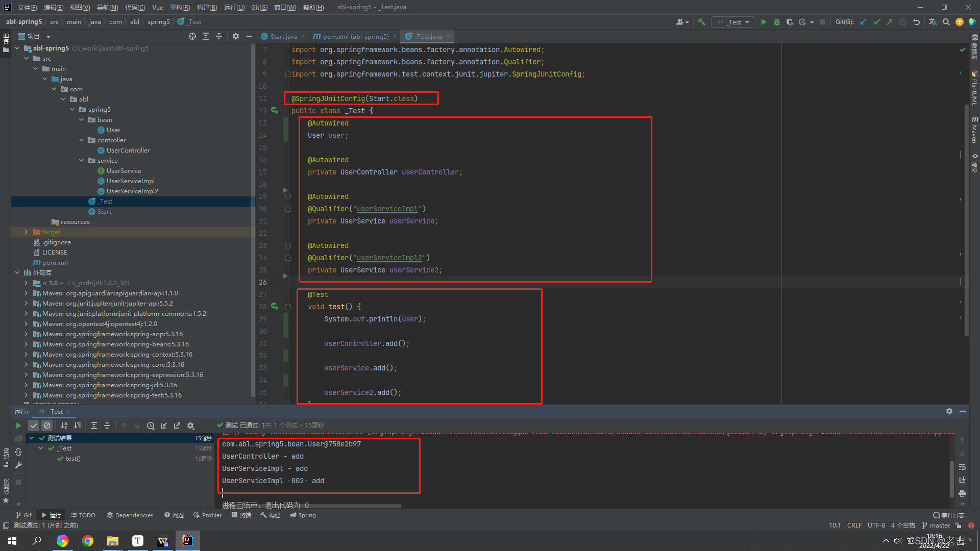The height and width of the screenshot is (551, 980).
Task: Expand the target folder
Action: tap(27, 232)
